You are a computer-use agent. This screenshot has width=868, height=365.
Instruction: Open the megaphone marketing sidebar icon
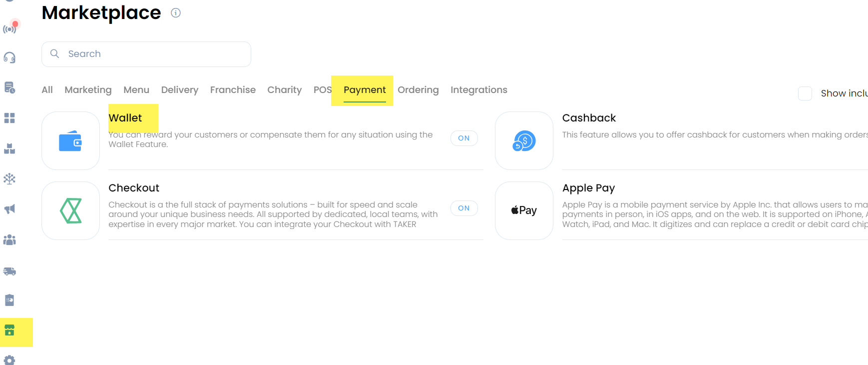pyautogui.click(x=9, y=209)
